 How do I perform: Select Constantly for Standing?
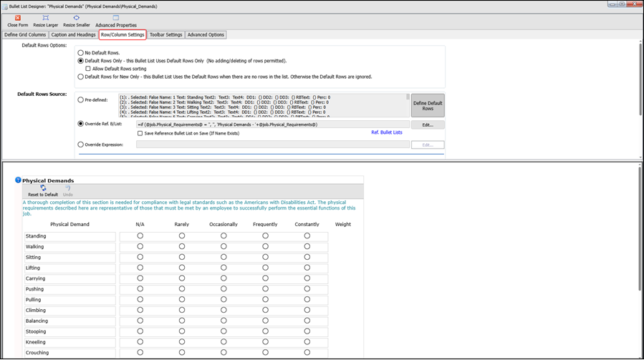(307, 236)
